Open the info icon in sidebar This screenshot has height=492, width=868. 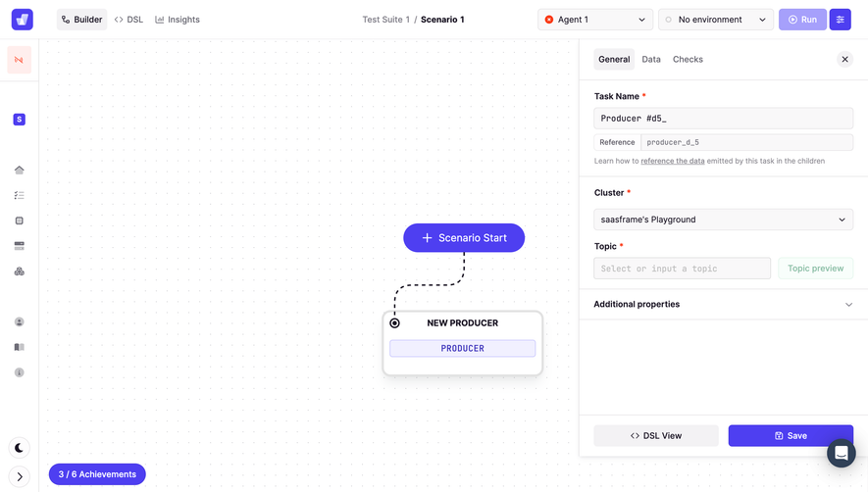19,372
